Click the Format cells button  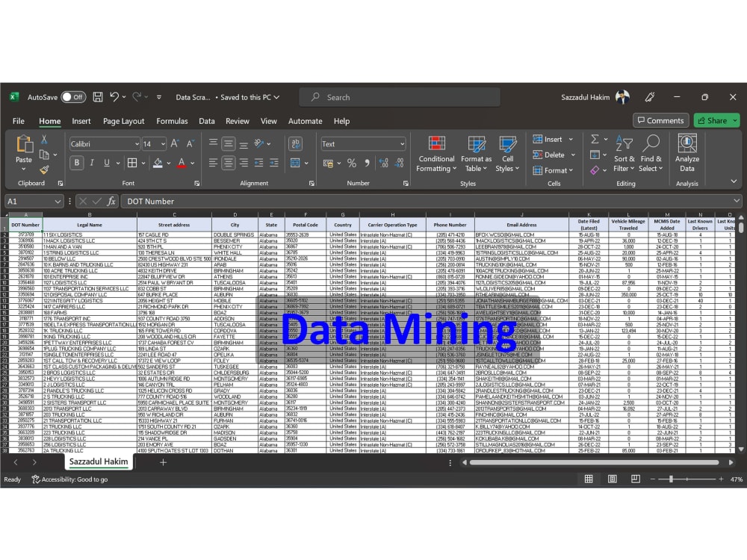(553, 170)
